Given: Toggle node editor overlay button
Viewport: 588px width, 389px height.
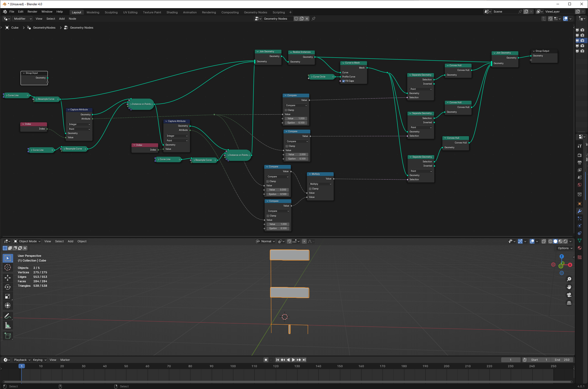Looking at the screenshot, I should [565, 19].
